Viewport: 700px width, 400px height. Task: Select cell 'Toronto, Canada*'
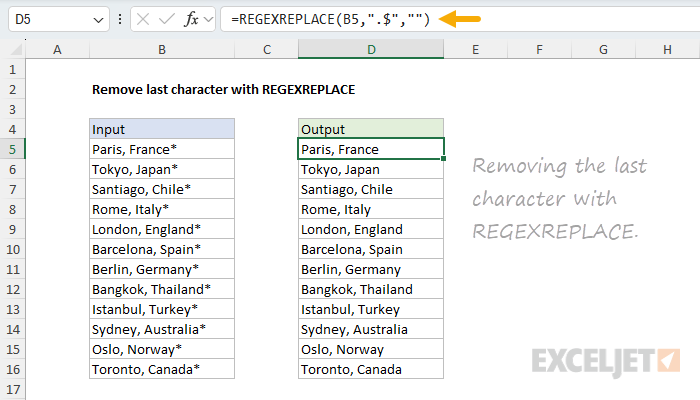coord(162,369)
